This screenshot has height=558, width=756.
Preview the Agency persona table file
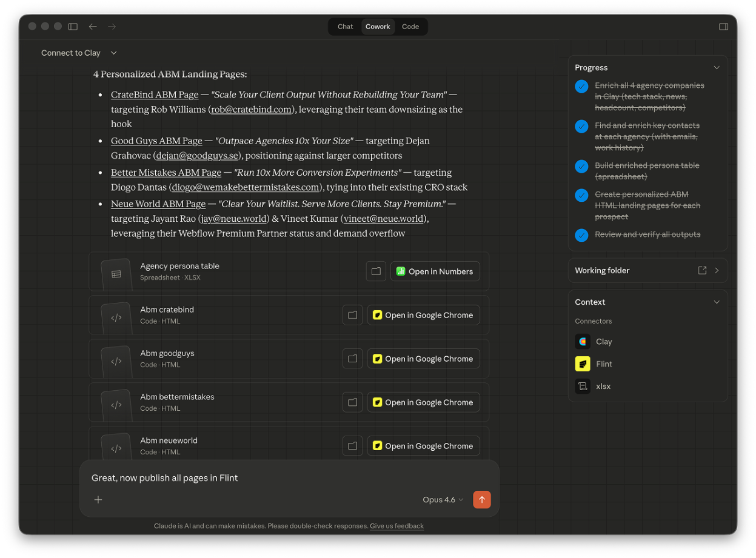(x=375, y=271)
